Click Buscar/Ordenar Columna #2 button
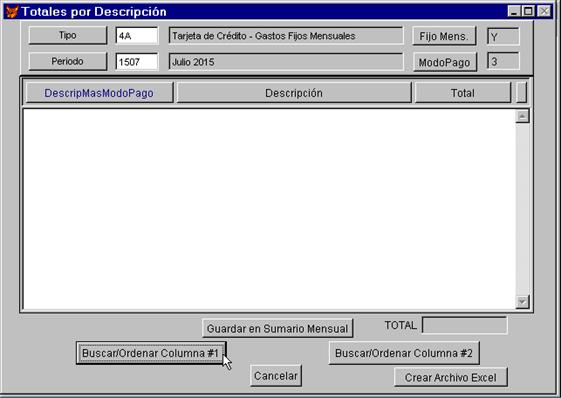Image resolution: width=561 pixels, height=398 pixels. tap(404, 353)
